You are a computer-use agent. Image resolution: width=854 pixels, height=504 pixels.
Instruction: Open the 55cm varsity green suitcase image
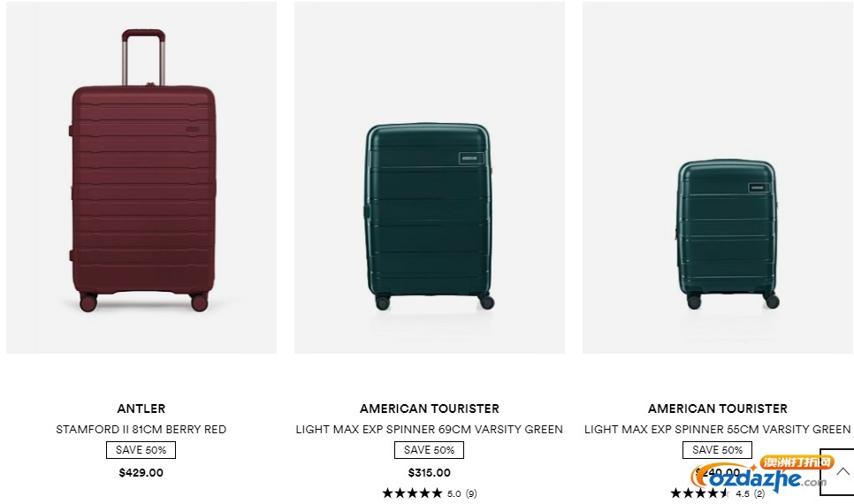718,178
